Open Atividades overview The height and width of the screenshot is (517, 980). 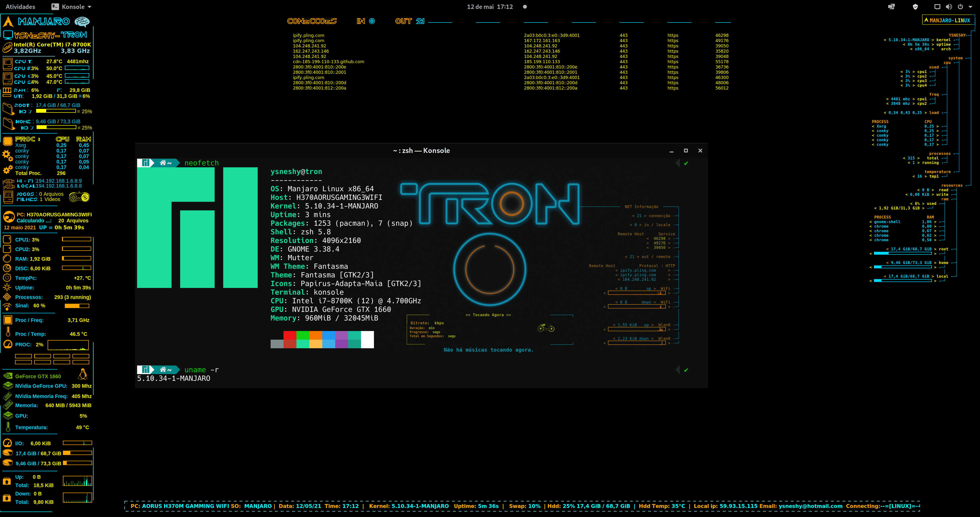20,6
